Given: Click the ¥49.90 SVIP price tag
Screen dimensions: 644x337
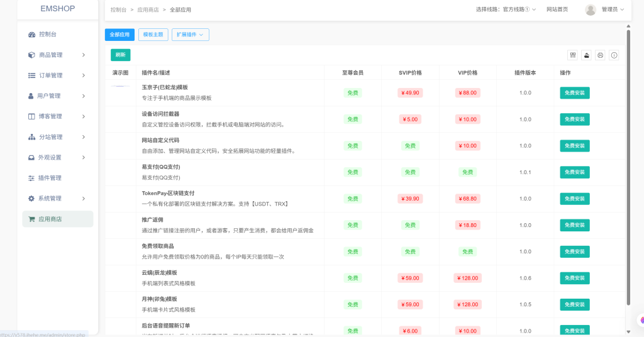Looking at the screenshot, I should 410,93.
